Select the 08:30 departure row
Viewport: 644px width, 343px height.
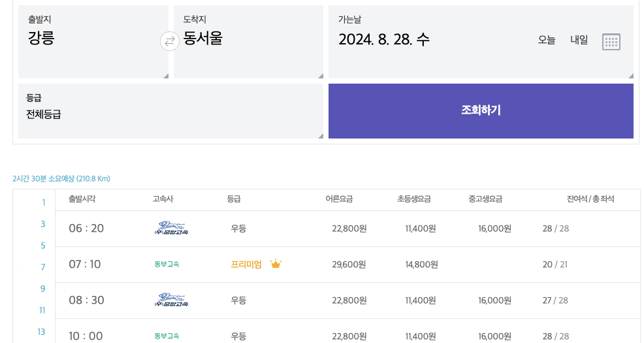click(x=347, y=301)
